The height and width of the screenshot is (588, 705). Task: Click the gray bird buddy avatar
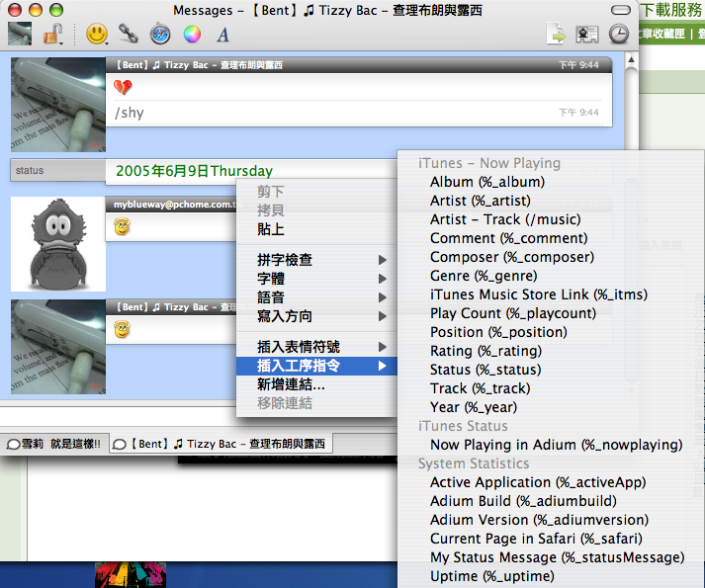(x=58, y=244)
